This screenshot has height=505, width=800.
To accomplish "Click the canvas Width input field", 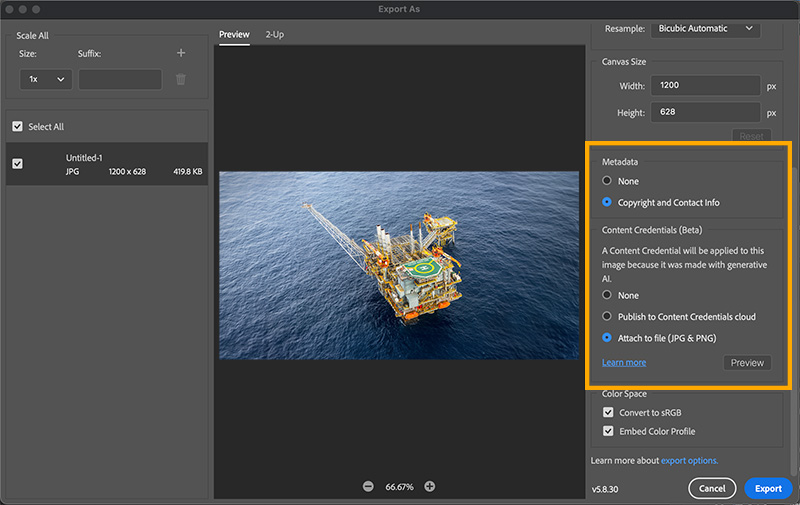I will pyautogui.click(x=705, y=86).
